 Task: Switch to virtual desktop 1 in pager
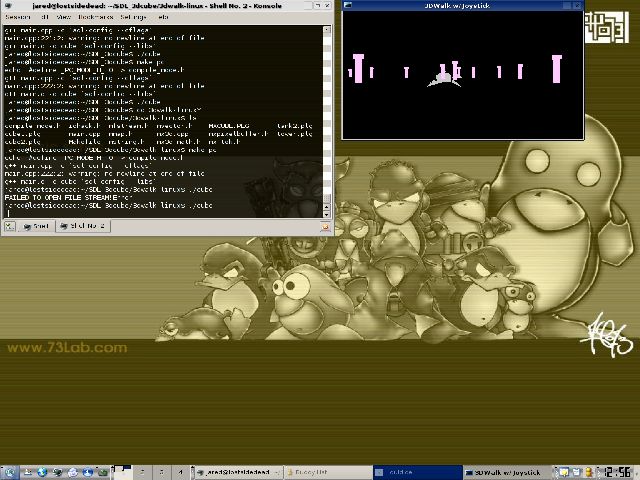point(122,472)
